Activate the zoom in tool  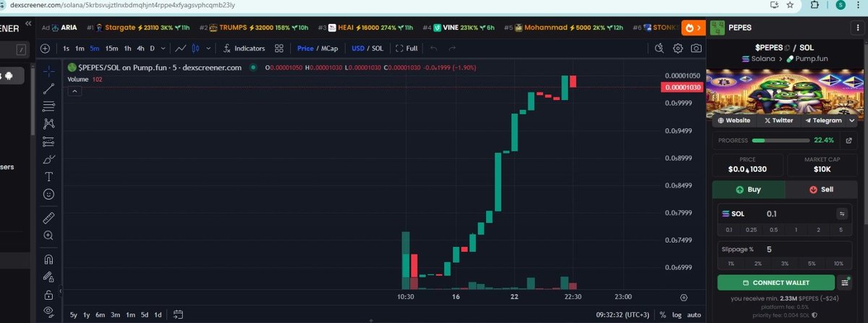(x=48, y=235)
